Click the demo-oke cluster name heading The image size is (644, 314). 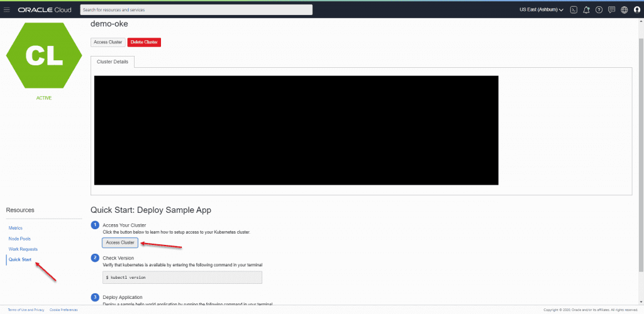pos(109,24)
